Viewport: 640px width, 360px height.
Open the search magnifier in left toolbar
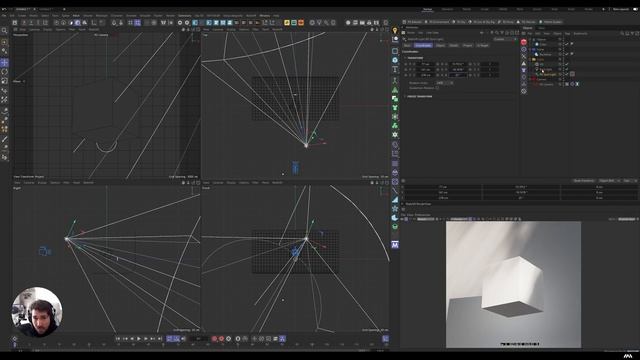pyautogui.click(x=4, y=31)
